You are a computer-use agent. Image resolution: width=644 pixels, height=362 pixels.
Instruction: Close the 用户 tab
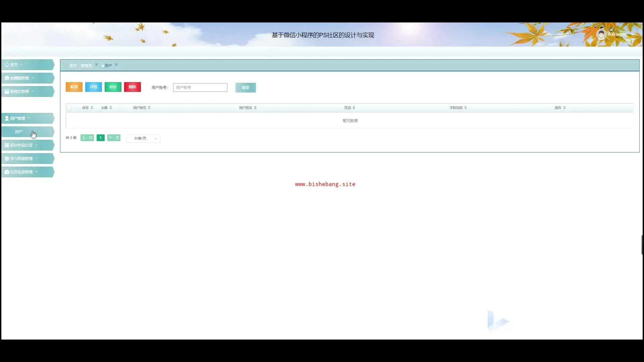click(x=116, y=65)
